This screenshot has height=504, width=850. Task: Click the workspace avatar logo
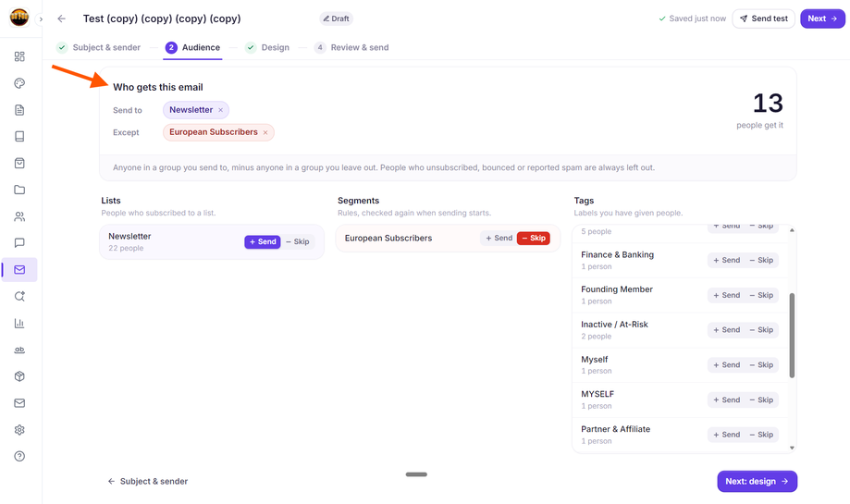click(x=19, y=18)
